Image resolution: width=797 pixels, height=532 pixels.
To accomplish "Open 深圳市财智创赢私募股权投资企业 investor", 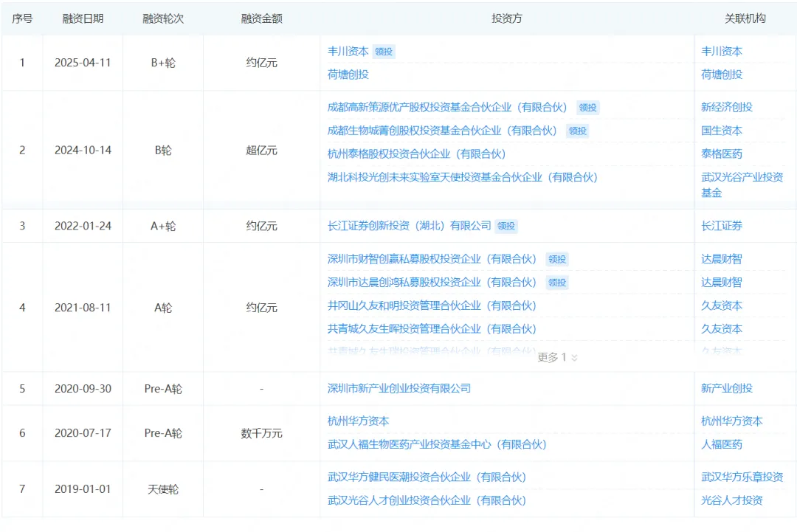I will pos(432,259).
